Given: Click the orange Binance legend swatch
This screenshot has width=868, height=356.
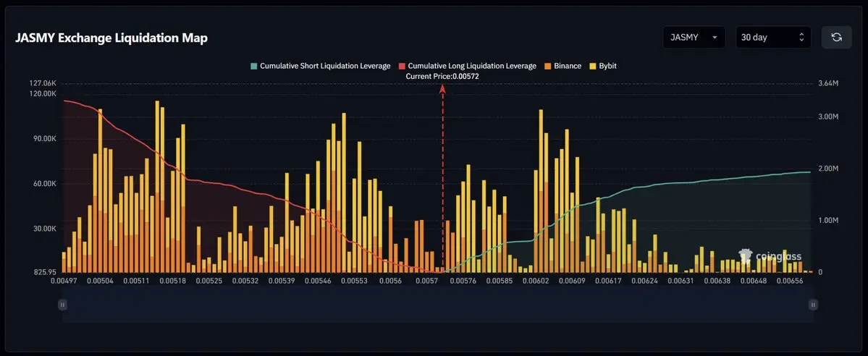Looking at the screenshot, I should click(547, 66).
